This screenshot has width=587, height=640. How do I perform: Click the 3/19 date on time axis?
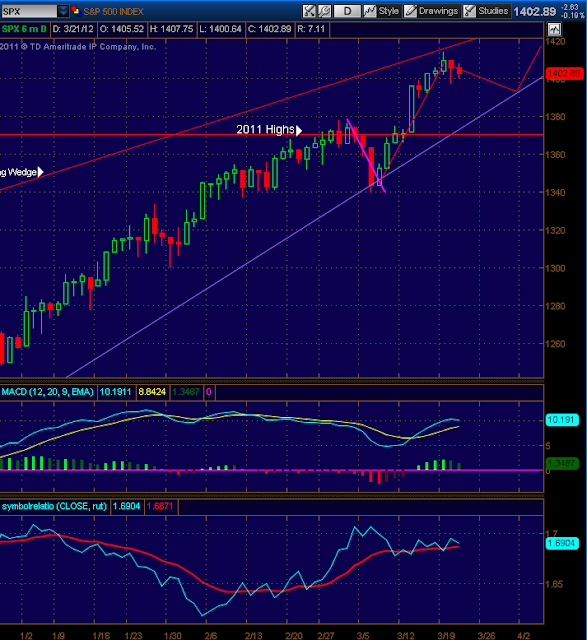[x=446, y=636]
